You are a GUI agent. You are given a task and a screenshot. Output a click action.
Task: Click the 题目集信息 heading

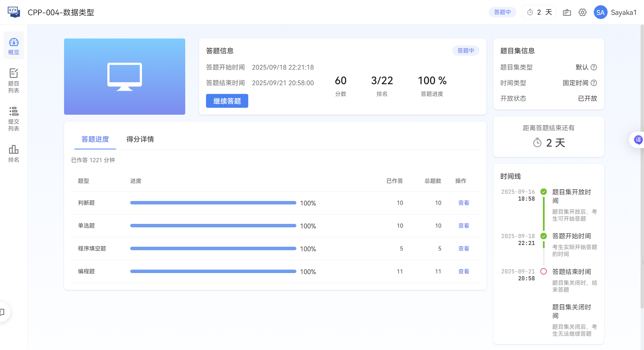518,51
